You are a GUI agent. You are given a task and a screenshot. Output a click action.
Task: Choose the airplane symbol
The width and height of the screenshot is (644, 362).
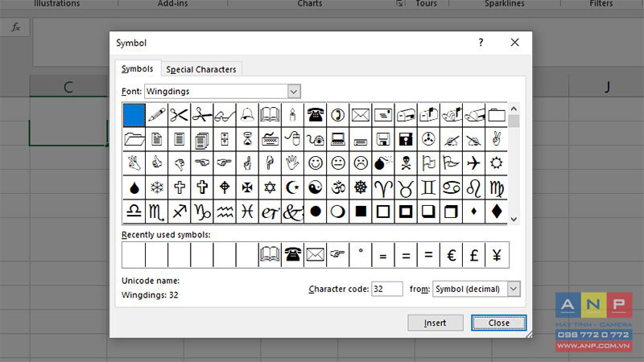(473, 163)
